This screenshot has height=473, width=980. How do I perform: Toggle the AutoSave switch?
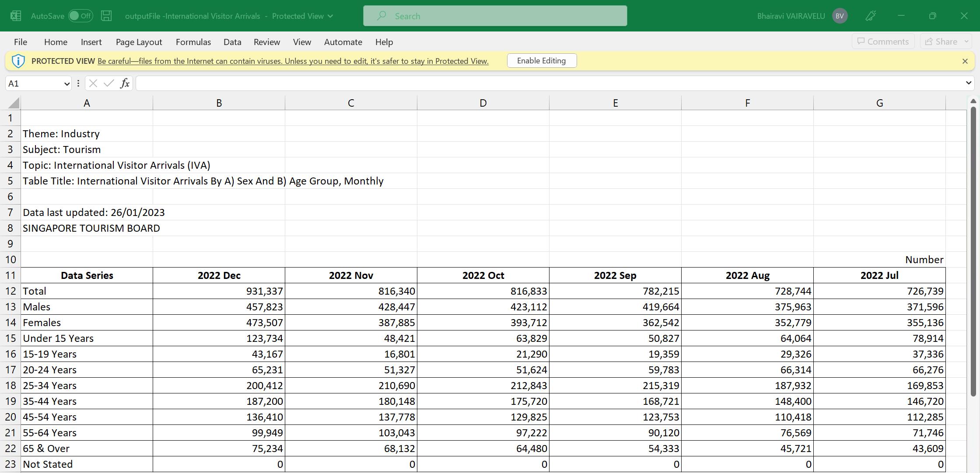click(81, 16)
